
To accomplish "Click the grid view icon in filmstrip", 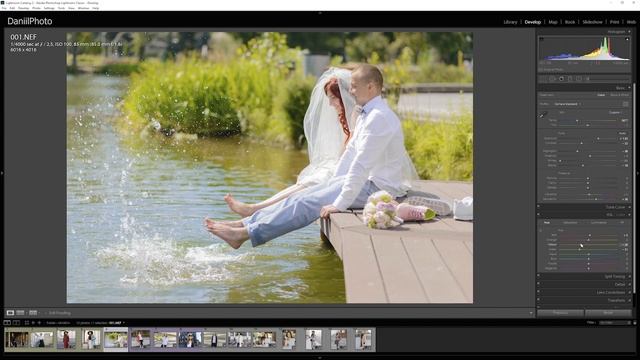I will pyautogui.click(x=27, y=322).
